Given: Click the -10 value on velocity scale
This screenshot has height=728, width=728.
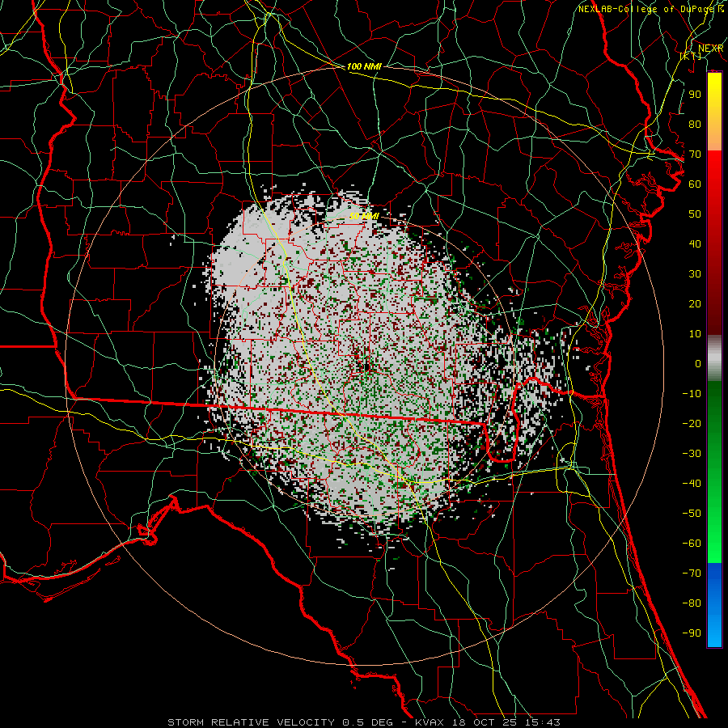Looking at the screenshot, I should pos(692,394).
